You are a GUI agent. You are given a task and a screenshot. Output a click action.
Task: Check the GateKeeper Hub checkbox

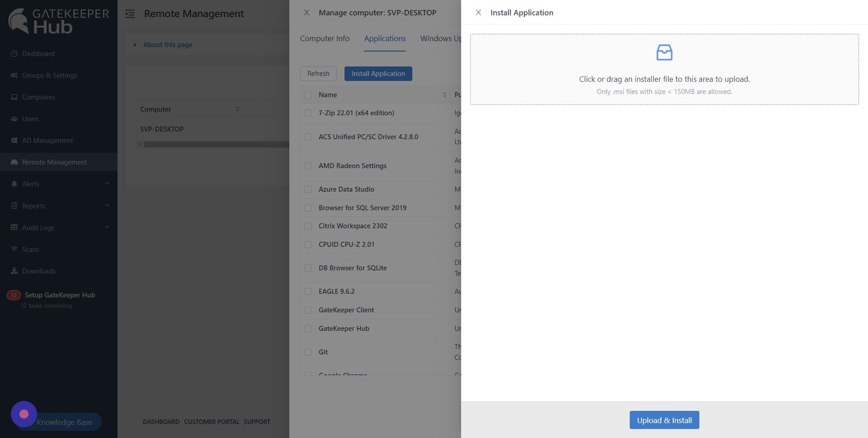click(x=308, y=329)
